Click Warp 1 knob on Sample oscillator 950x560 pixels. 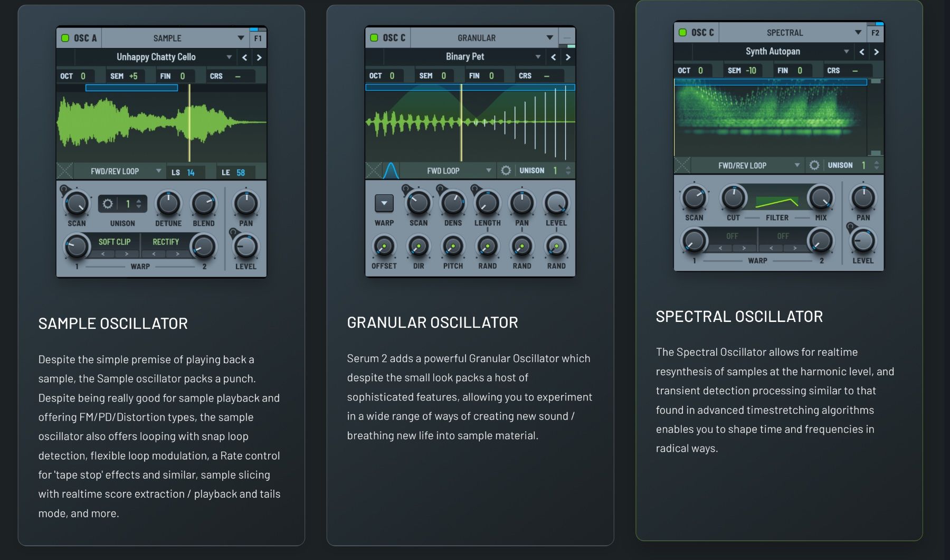tap(77, 246)
